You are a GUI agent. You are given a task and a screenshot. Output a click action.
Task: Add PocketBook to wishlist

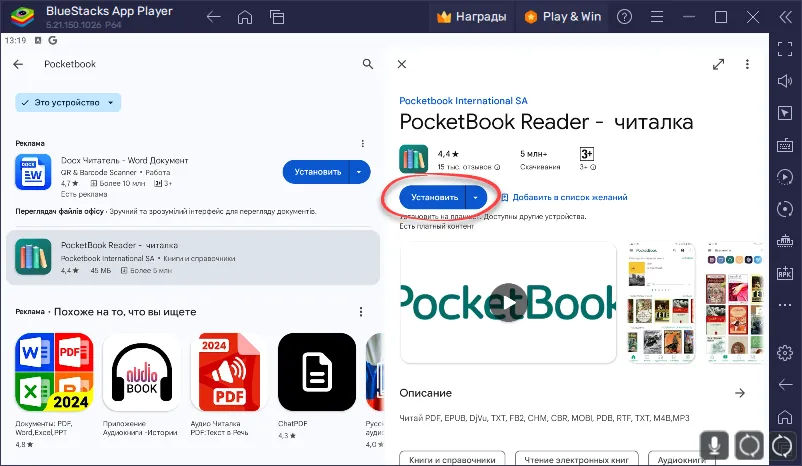(x=564, y=197)
